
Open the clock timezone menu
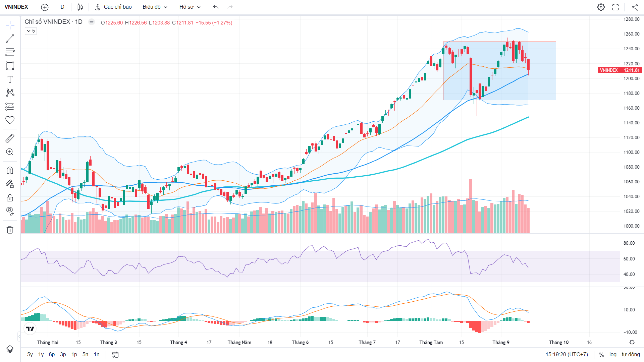coord(567,355)
